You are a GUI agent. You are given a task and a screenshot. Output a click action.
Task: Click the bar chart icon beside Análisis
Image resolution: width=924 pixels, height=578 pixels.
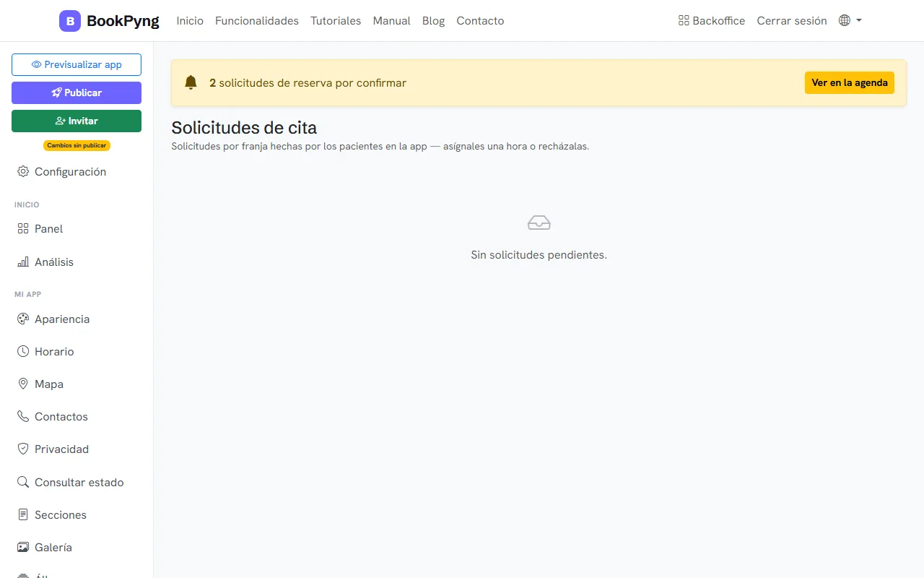point(23,262)
